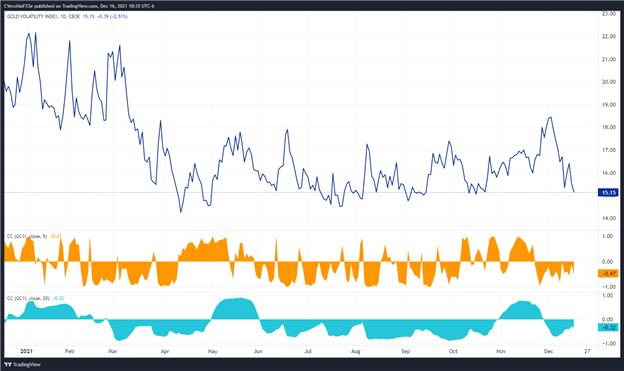Click the orange −0.47 value tag on the axis
The width and height of the screenshot is (624, 371).
click(x=608, y=273)
